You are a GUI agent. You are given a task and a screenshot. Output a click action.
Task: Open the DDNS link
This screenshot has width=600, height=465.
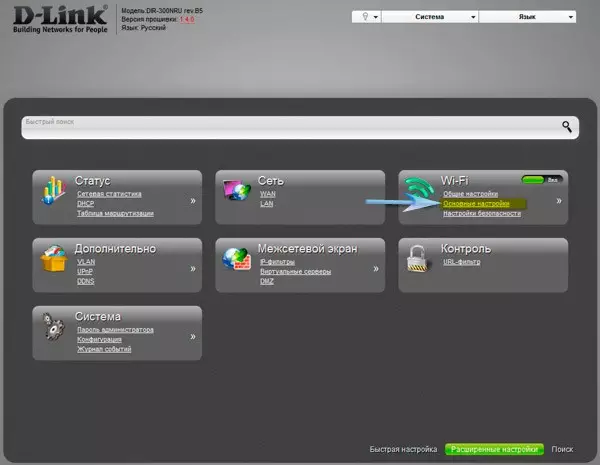pos(86,281)
